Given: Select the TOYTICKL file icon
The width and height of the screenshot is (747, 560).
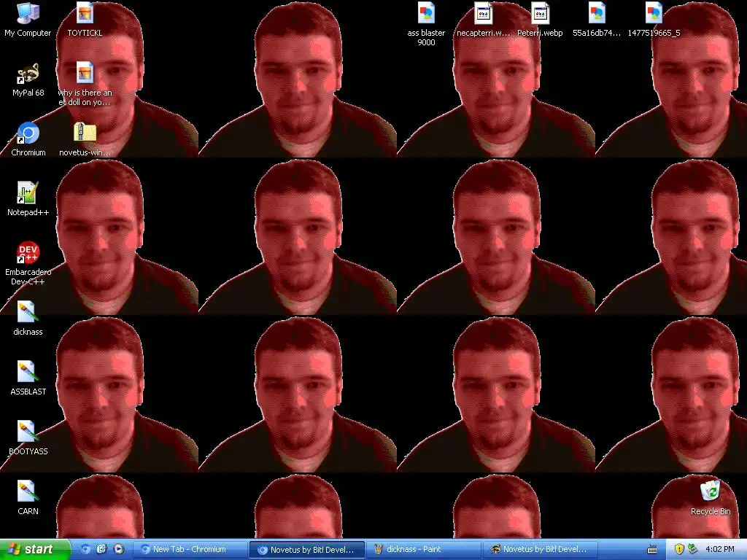Looking at the screenshot, I should pyautogui.click(x=85, y=20).
